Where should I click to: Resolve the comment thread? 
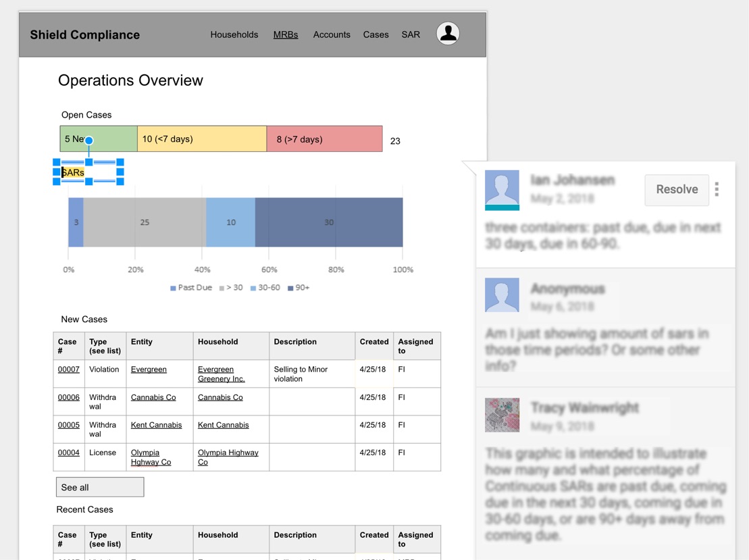click(x=676, y=190)
